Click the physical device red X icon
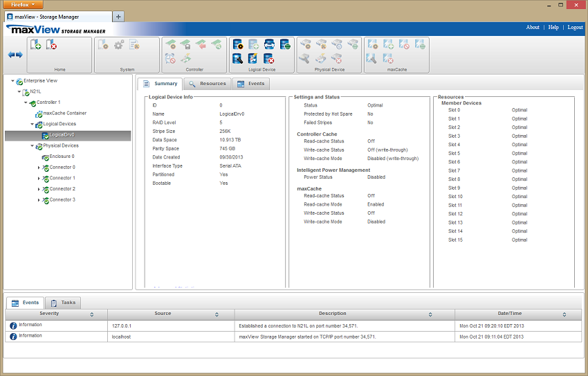 pos(336,59)
